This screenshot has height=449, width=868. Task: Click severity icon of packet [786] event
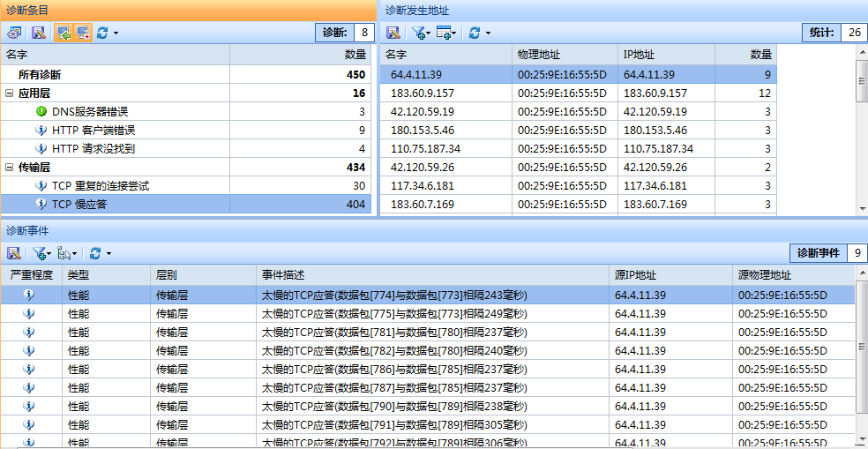click(29, 370)
